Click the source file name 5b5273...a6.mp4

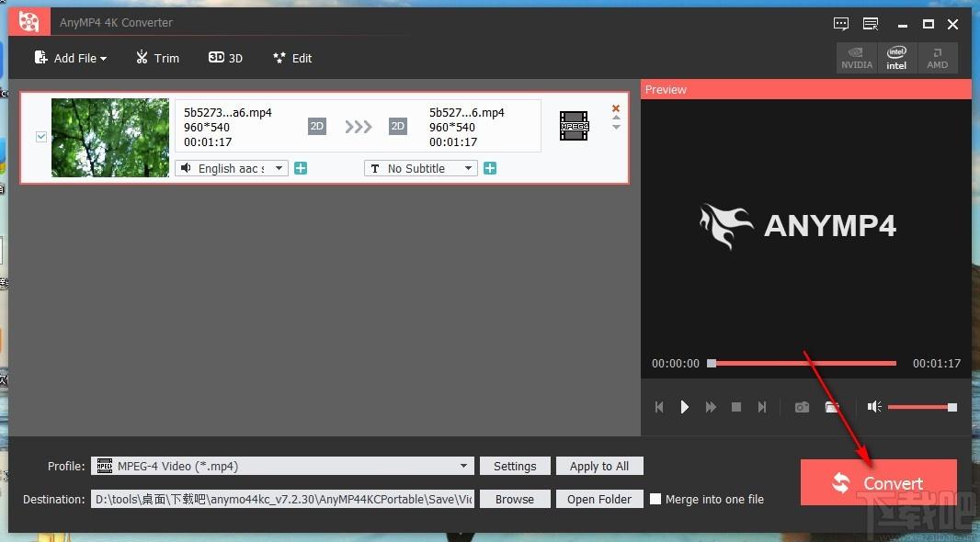pyautogui.click(x=227, y=113)
